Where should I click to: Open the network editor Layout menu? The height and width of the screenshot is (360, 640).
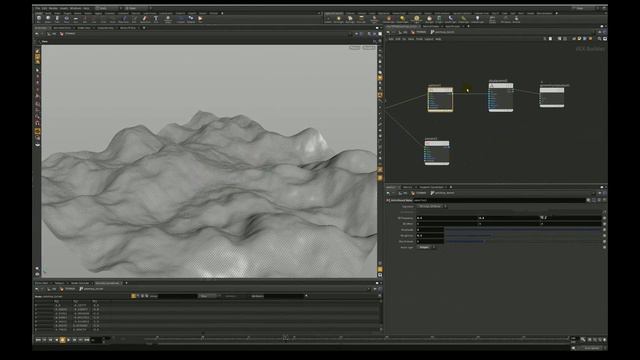pyautogui.click(x=429, y=39)
